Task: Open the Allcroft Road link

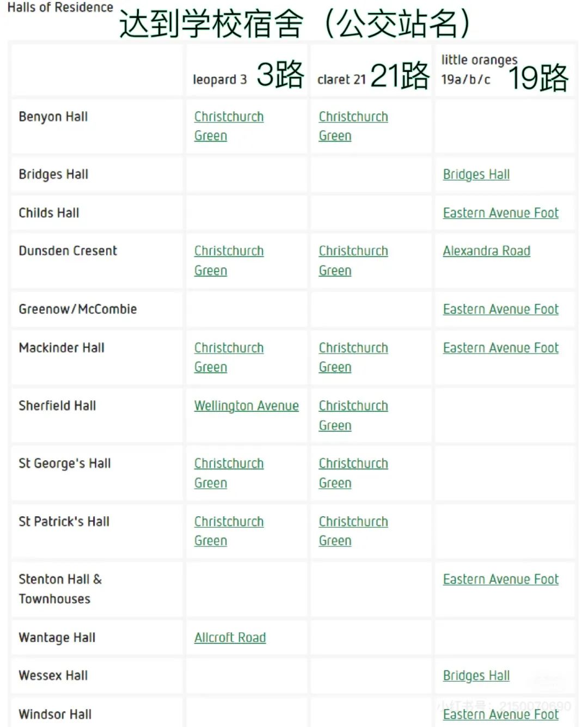Action: (230, 638)
